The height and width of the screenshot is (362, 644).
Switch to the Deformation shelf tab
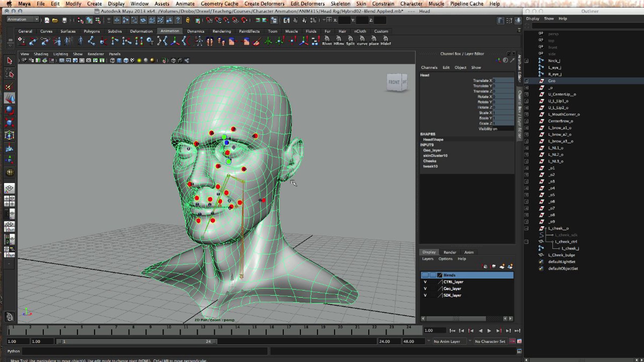pos(141,31)
